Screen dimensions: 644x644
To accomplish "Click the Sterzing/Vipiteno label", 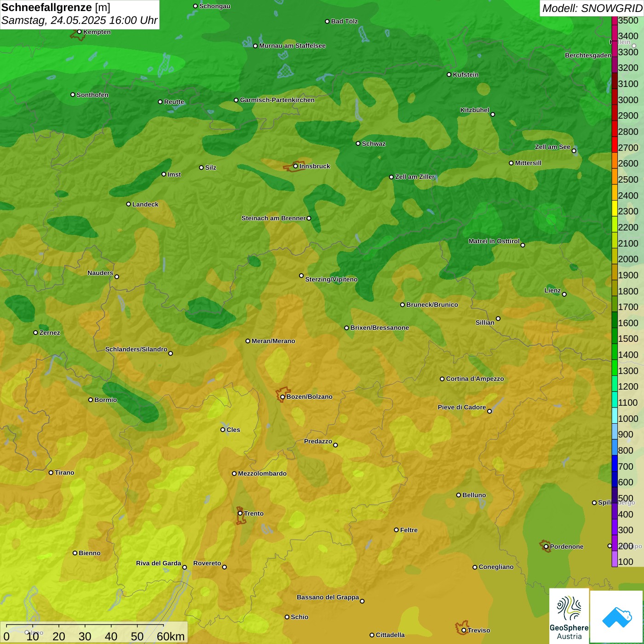I will (332, 279).
